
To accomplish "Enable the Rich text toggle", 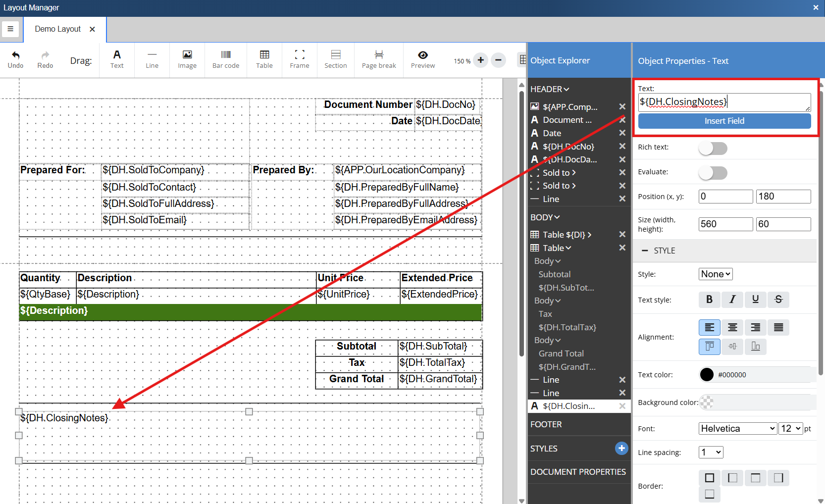I will pos(713,148).
